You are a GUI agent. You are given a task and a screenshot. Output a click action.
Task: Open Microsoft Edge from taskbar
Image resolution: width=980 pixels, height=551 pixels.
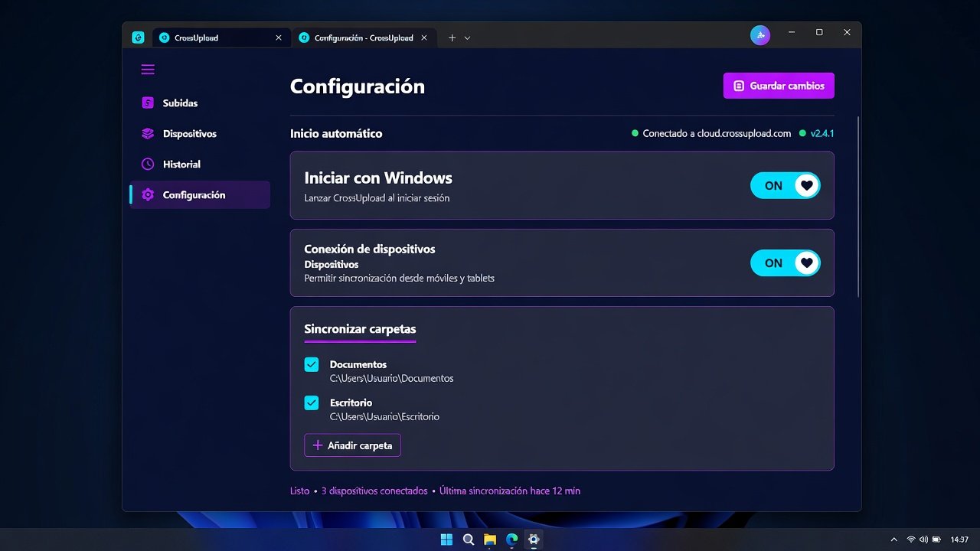(511, 540)
